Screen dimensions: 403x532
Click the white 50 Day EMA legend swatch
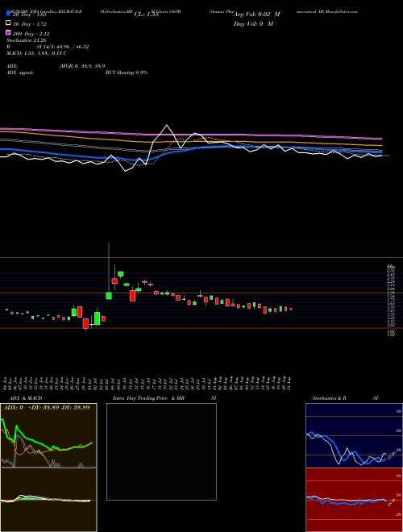[x=8, y=23]
